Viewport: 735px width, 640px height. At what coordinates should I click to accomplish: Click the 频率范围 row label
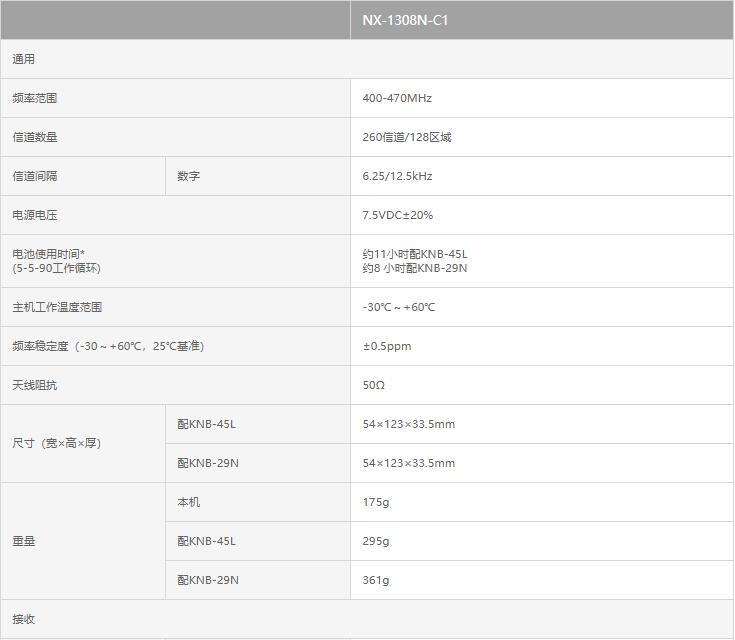click(35, 98)
